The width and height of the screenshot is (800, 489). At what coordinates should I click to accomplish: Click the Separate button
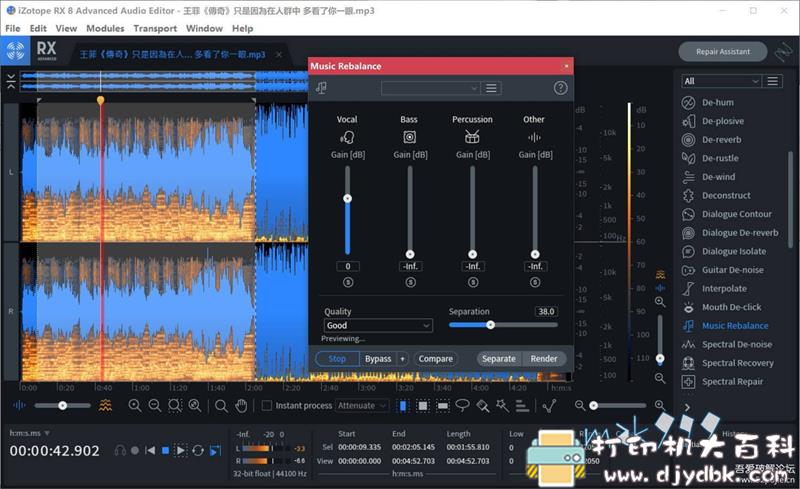[498, 359]
